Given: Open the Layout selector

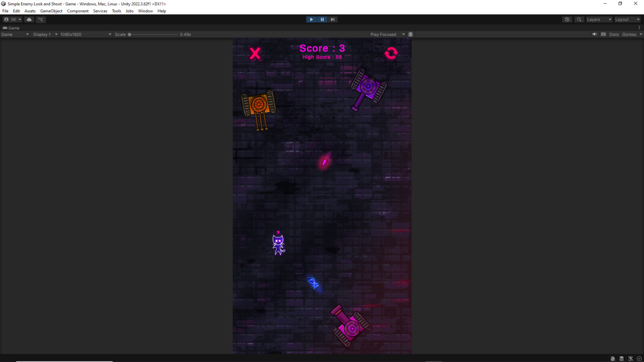Looking at the screenshot, I should pyautogui.click(x=625, y=19).
